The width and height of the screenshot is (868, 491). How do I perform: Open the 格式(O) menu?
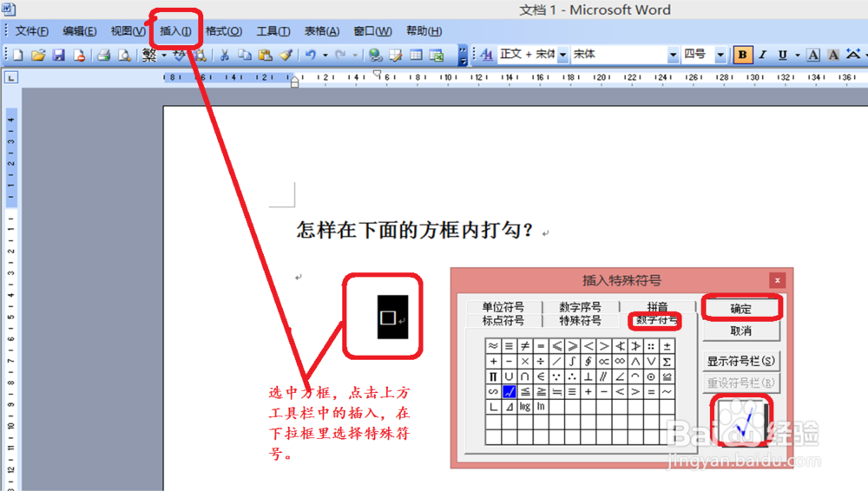pos(224,31)
